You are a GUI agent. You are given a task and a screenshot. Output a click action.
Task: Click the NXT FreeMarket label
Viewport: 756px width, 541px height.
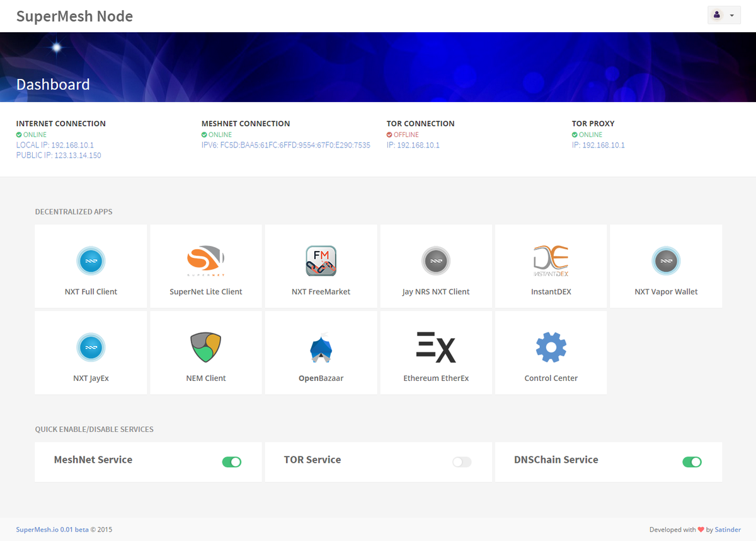click(321, 291)
